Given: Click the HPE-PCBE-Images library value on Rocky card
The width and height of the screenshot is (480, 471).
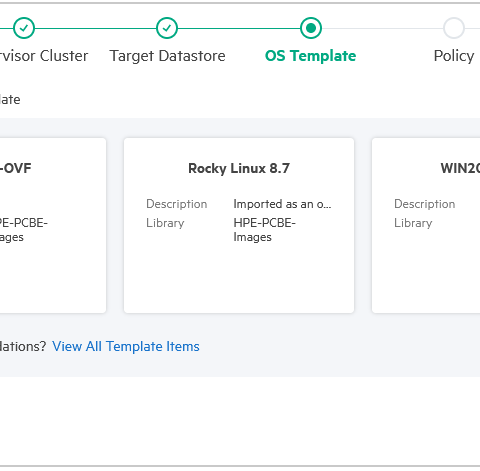Looking at the screenshot, I should point(264,230).
